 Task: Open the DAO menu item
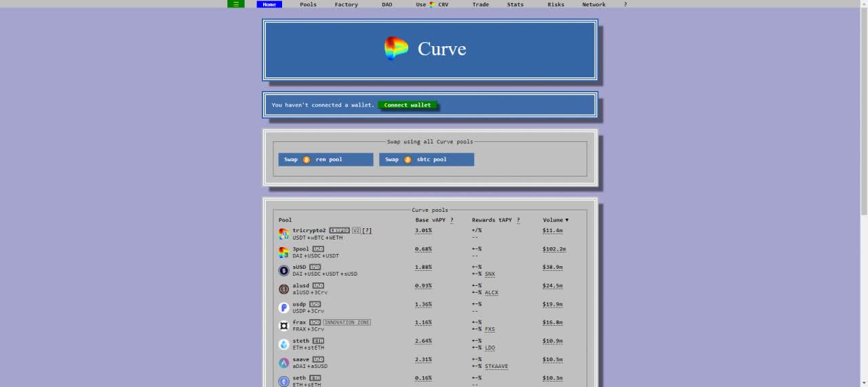[387, 4]
